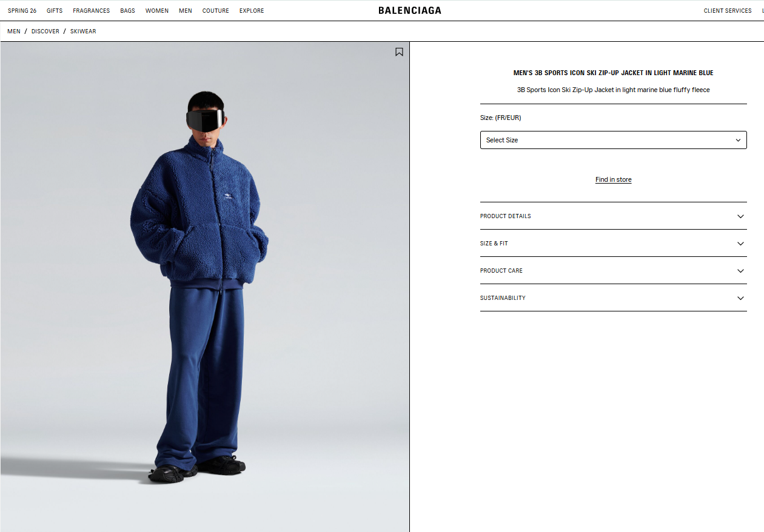This screenshot has width=764, height=532.
Task: Open the Couture menu item
Action: [x=216, y=11]
